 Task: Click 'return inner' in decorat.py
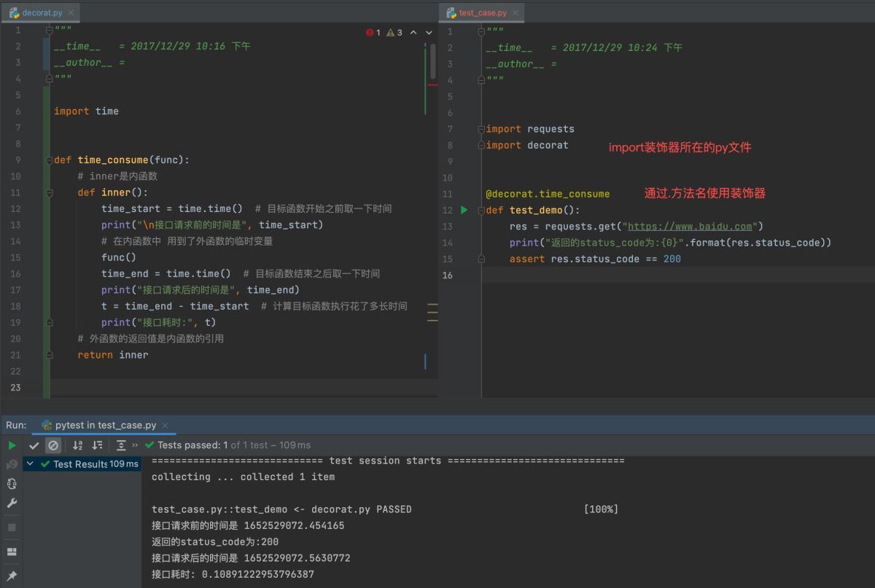113,355
